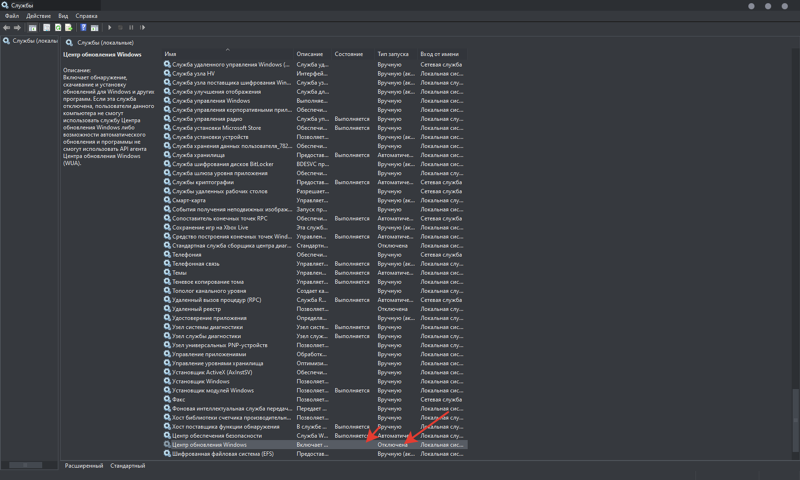
Task: Click the Export List toolbar icon
Action: [x=68, y=28]
